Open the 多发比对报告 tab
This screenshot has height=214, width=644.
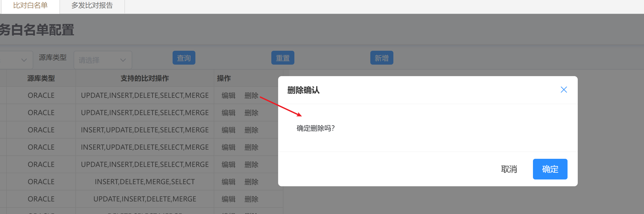(92, 5)
